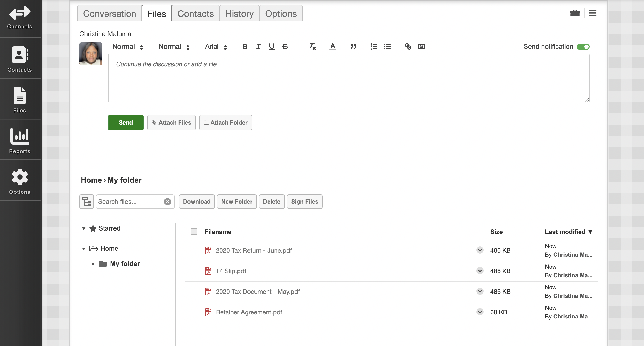Image resolution: width=644 pixels, height=346 pixels.
Task: Apply bold formatting in the editor
Action: pyautogui.click(x=245, y=46)
